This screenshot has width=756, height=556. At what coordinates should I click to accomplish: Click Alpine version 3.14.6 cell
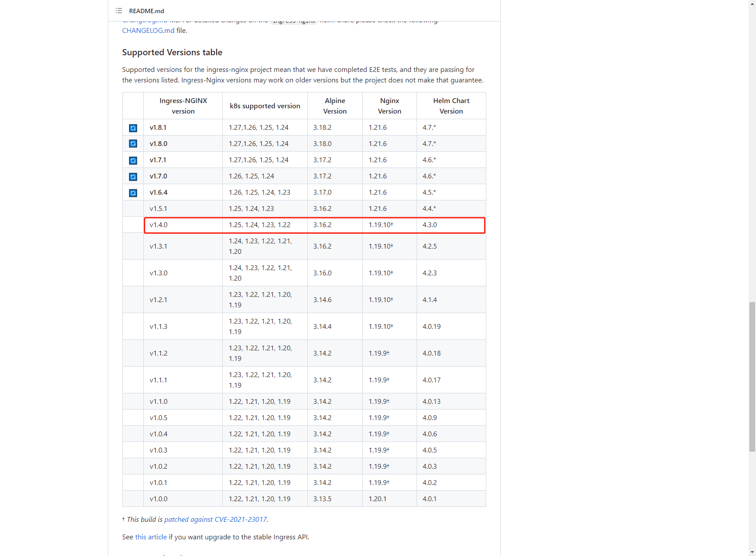point(335,300)
